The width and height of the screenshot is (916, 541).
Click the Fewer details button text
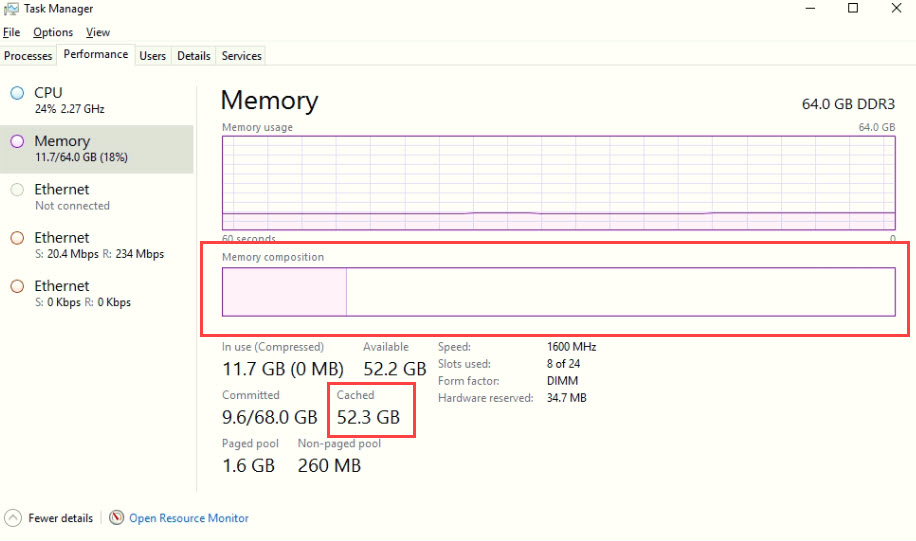(x=60, y=518)
